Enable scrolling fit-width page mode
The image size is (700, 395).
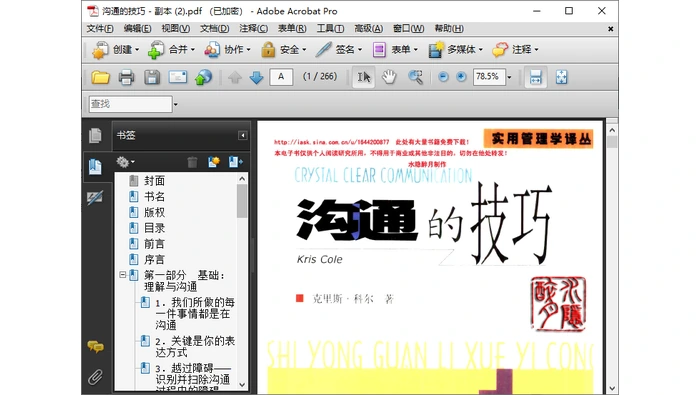(536, 77)
